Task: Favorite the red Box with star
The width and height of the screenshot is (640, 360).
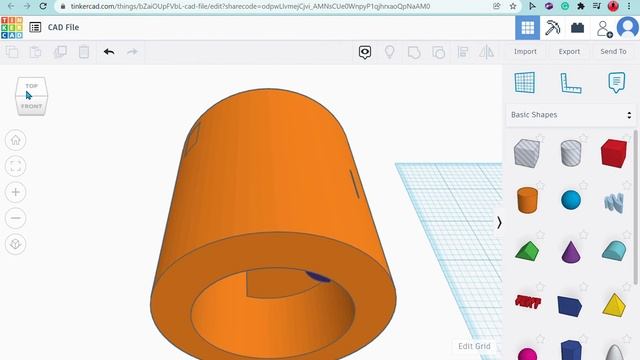Action: [627, 137]
